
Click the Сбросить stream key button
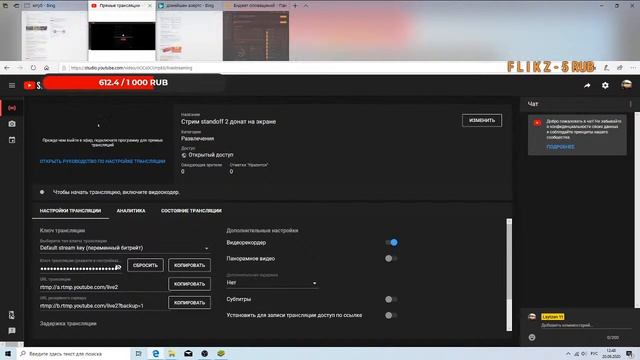pyautogui.click(x=145, y=265)
